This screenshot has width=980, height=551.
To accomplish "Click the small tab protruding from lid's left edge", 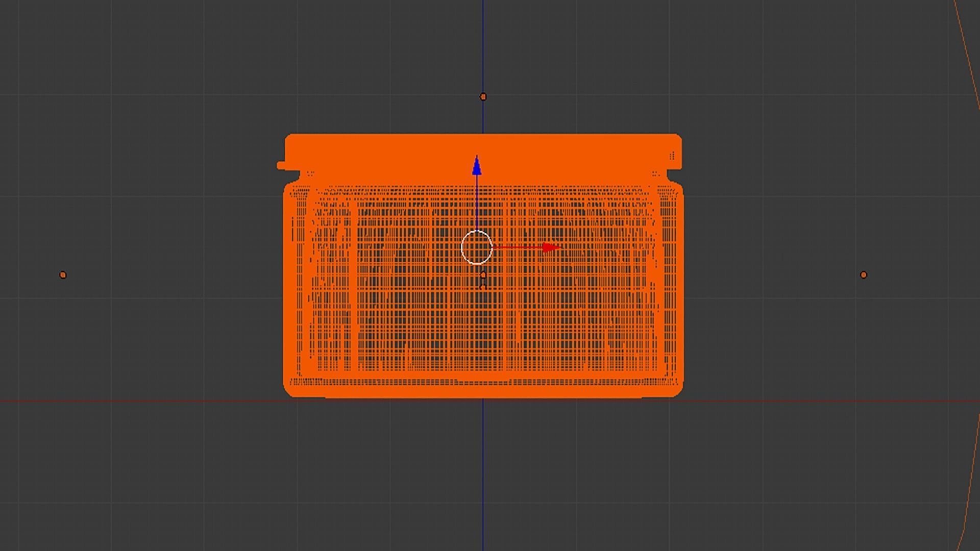I will [x=281, y=165].
